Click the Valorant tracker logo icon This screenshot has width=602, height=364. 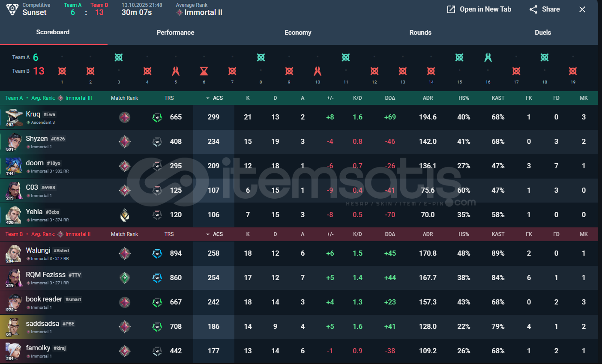(x=12, y=9)
